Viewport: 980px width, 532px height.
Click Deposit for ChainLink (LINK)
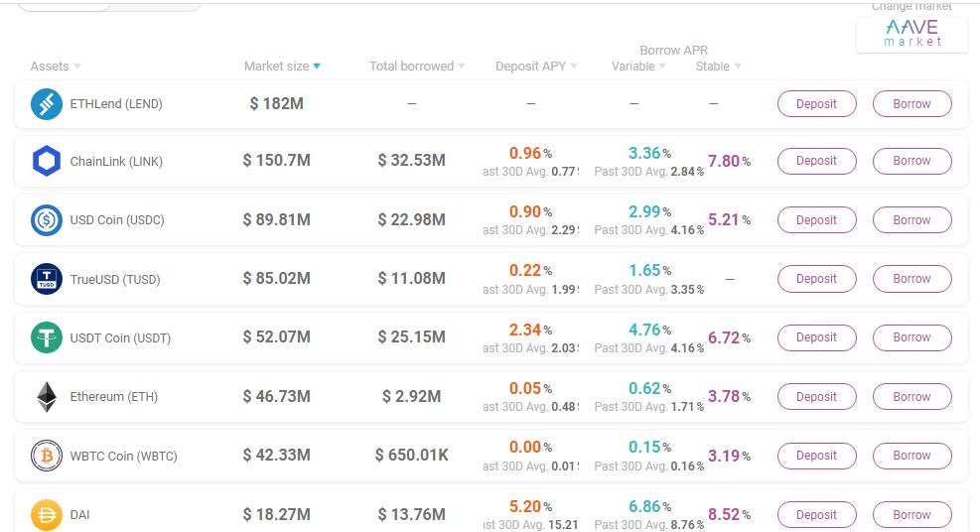click(x=817, y=161)
